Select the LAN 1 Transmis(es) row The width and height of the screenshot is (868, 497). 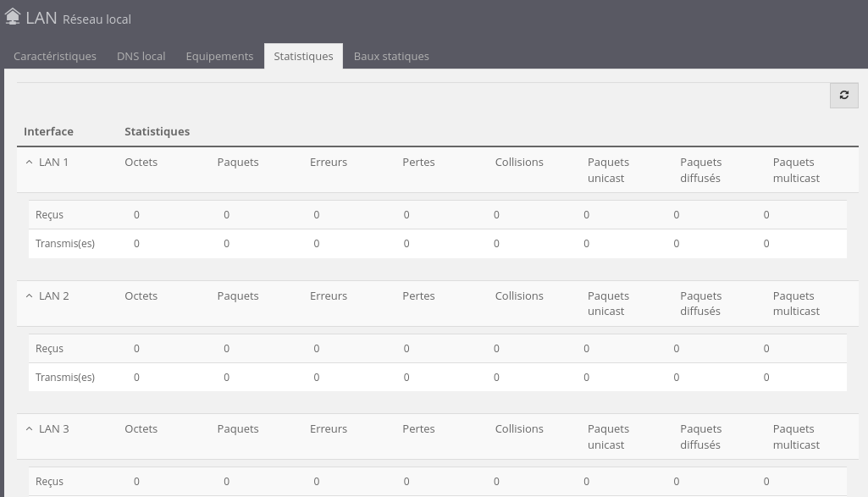click(x=65, y=244)
